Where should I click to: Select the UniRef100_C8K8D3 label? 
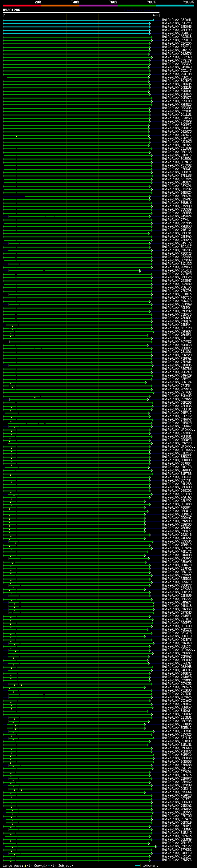(x=177, y=460)
